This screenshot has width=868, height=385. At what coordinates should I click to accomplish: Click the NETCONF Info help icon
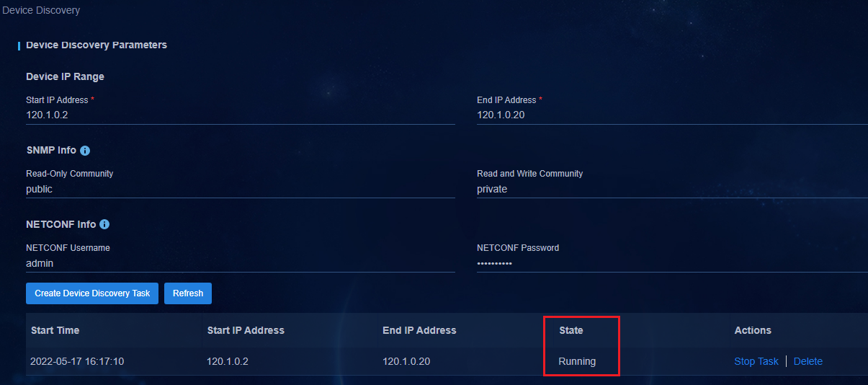point(104,224)
